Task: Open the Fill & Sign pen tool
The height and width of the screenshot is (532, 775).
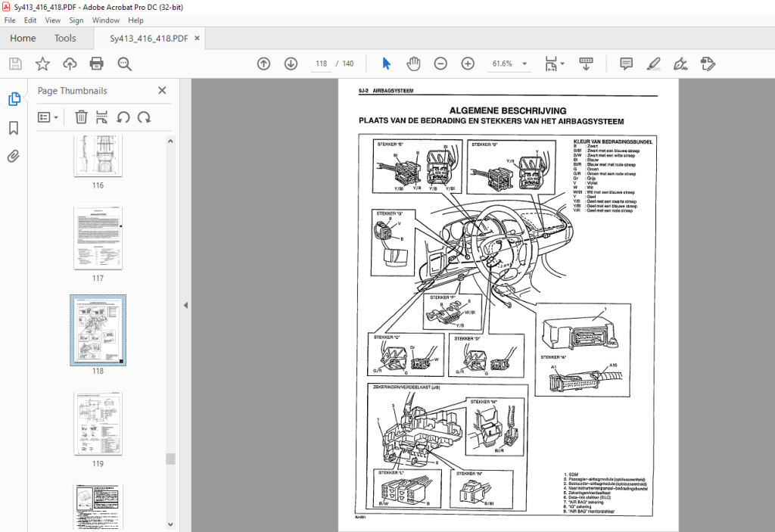Action: 680,64
